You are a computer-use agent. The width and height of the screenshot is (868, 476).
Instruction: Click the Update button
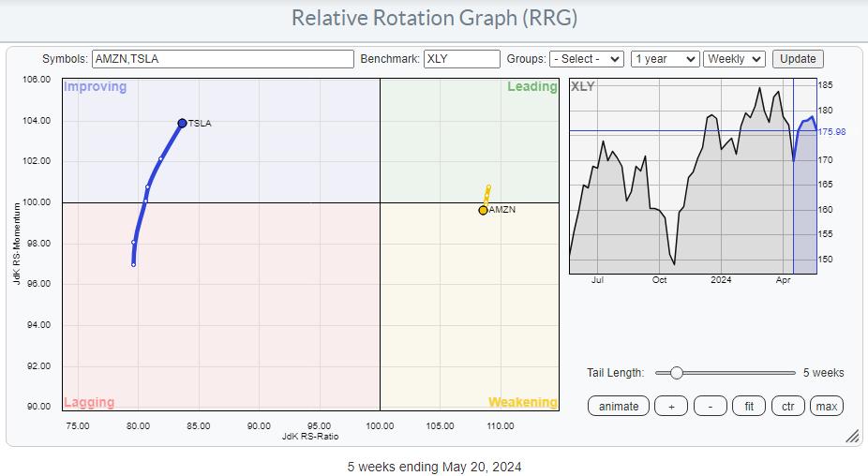(798, 58)
